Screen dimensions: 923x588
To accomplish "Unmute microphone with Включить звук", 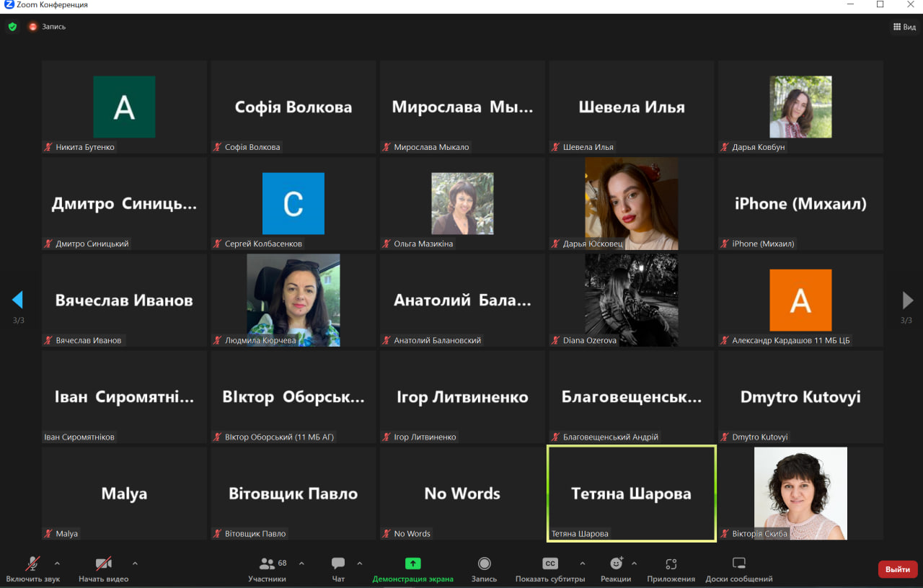I will tap(32, 563).
